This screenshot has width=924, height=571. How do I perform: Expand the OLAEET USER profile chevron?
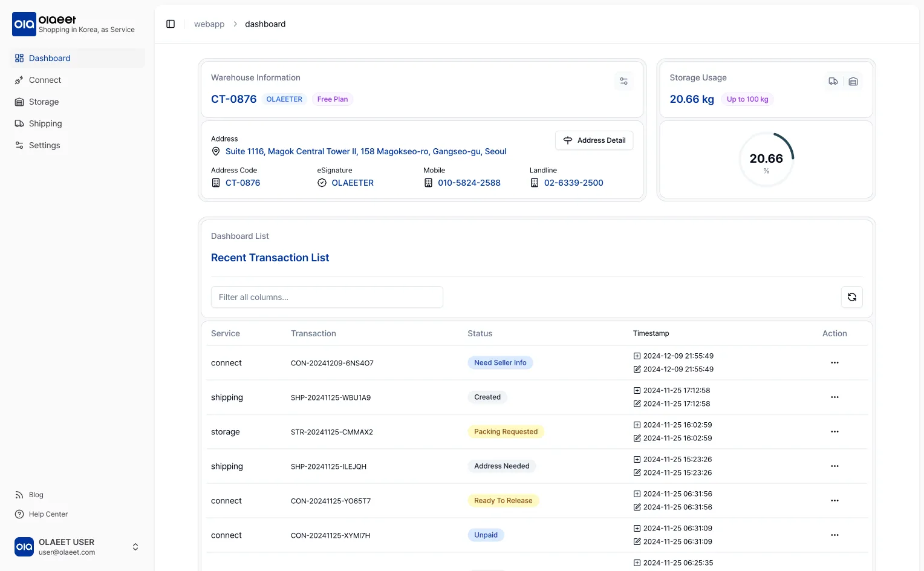pos(135,546)
